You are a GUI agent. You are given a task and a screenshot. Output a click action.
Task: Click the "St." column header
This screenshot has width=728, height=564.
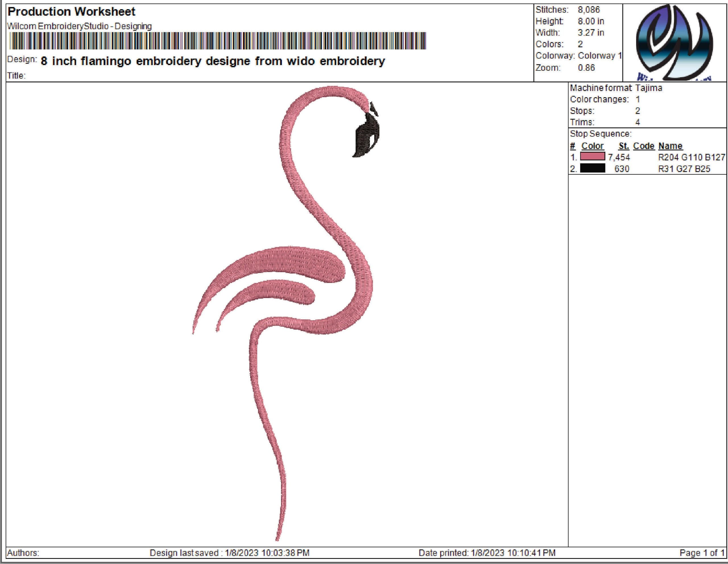(x=624, y=146)
